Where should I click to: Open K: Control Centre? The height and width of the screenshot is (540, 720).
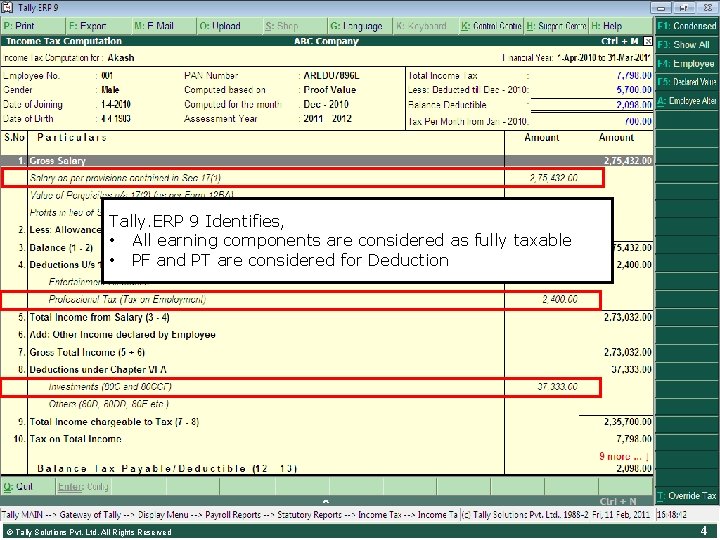point(491,26)
